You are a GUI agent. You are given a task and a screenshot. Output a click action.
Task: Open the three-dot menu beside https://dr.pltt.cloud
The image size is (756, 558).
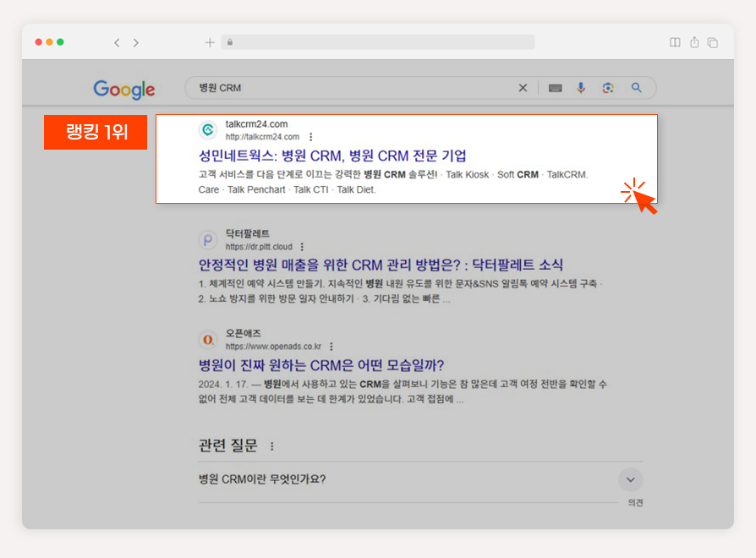(302, 247)
